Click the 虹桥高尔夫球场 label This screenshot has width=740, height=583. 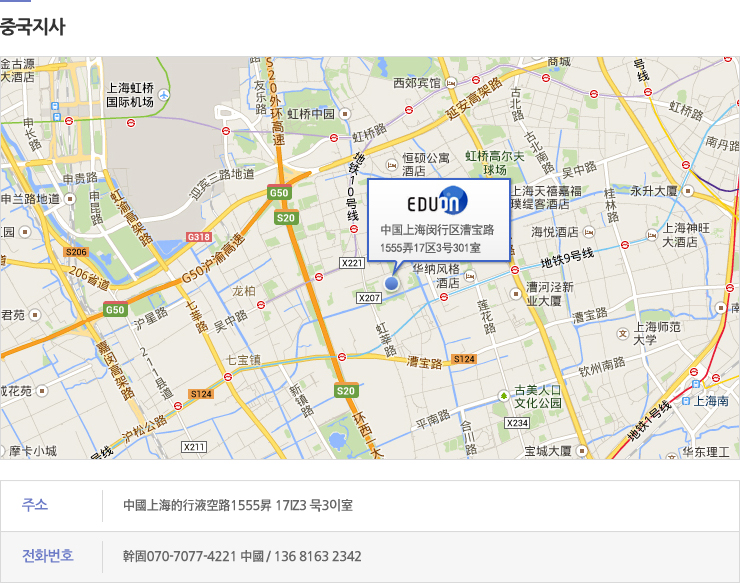click(x=495, y=162)
